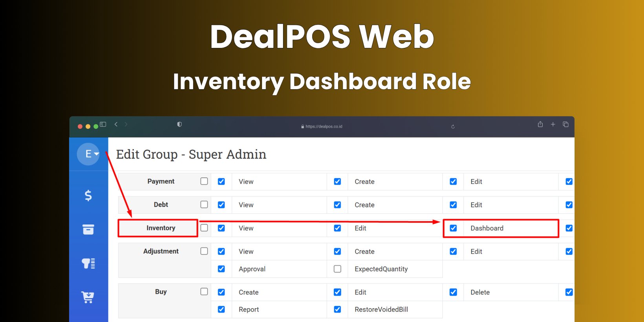Uncheck the Inventory Edit checkbox
This screenshot has width=644, height=322.
pos(337,228)
